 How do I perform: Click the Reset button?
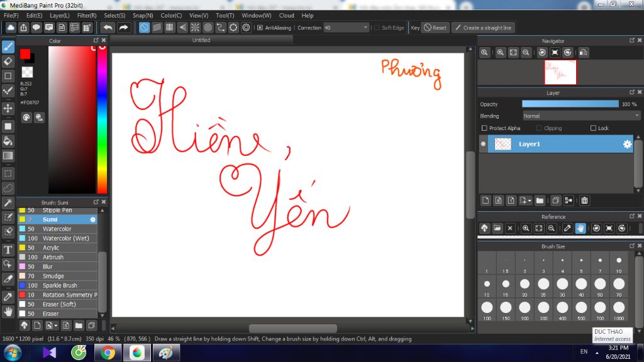coord(435,28)
